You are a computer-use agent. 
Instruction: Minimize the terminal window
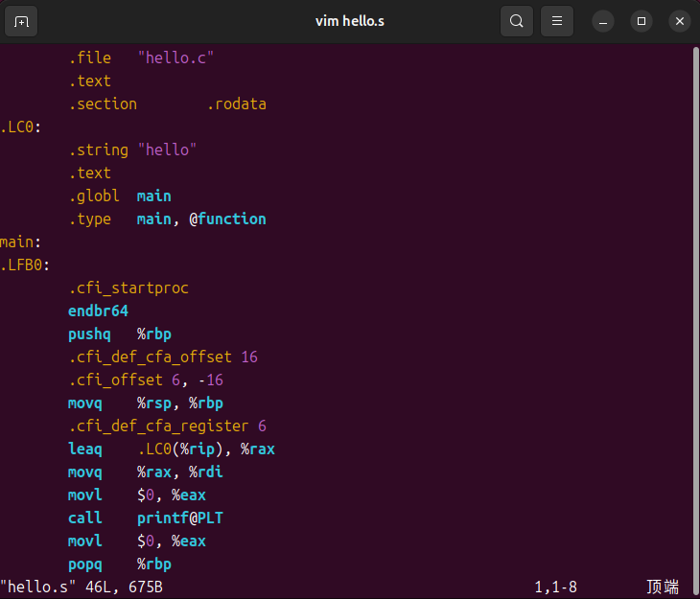[603, 21]
